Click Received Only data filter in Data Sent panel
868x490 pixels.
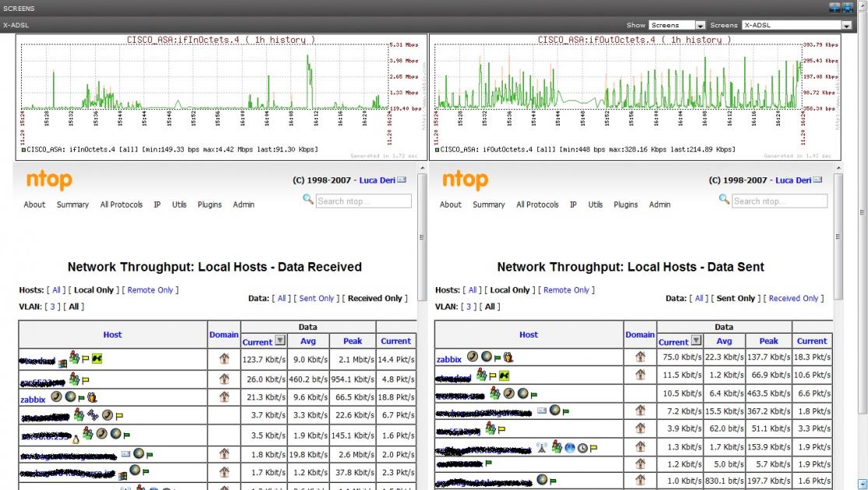point(793,298)
